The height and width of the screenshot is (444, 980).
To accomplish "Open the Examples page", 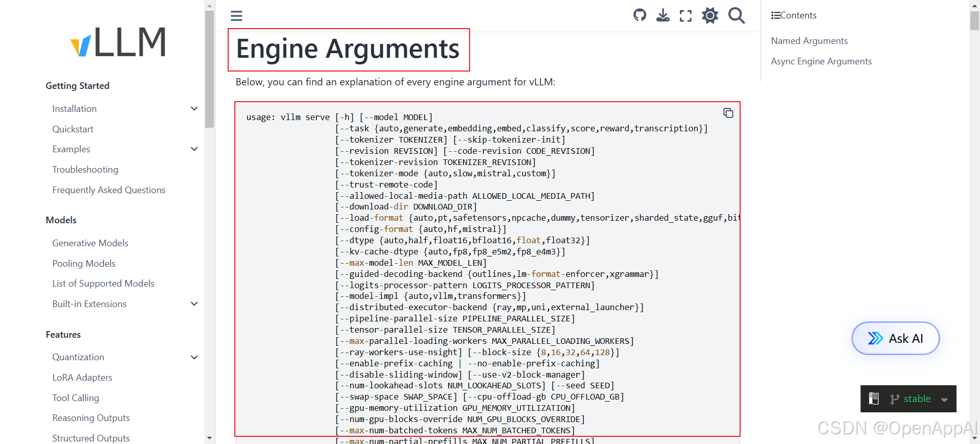I will click(x=71, y=149).
